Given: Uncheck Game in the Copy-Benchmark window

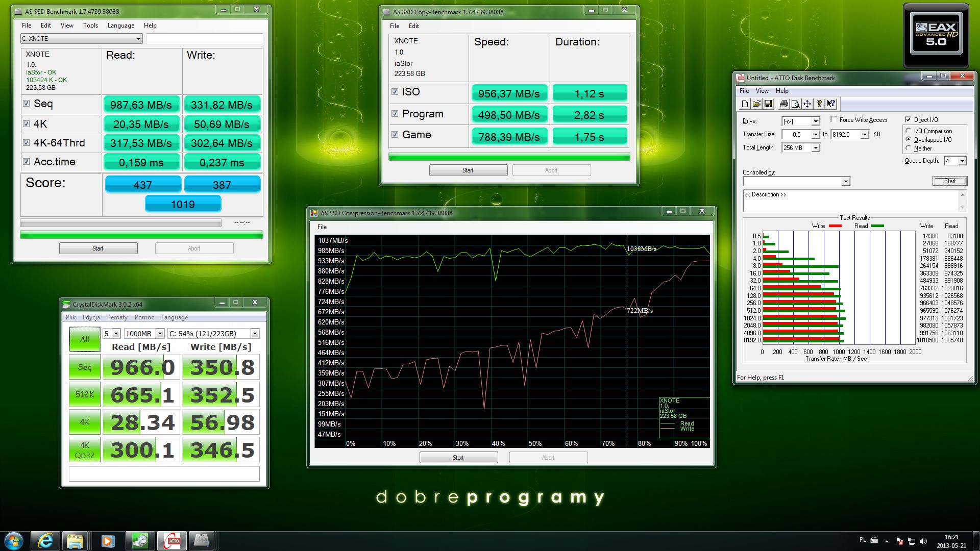Looking at the screenshot, I should coord(395,135).
